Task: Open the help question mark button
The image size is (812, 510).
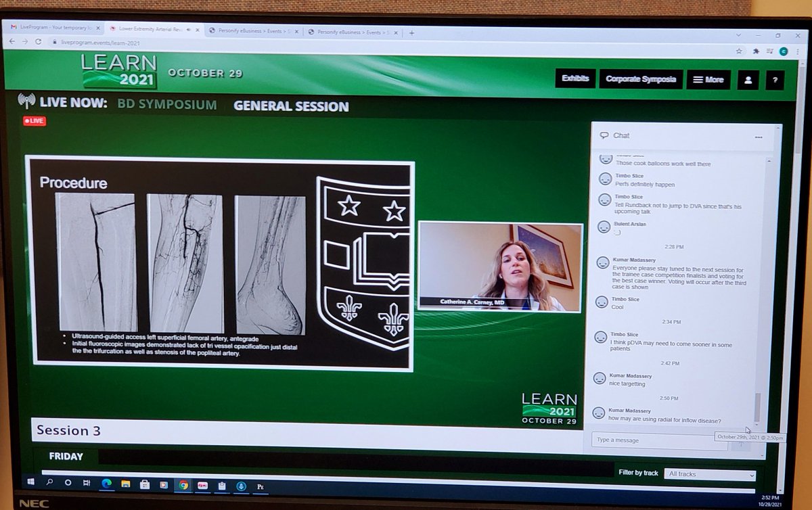Action: (x=775, y=79)
